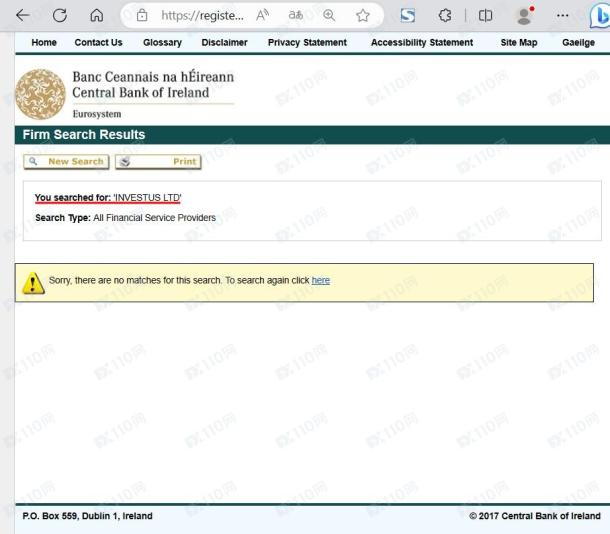Image resolution: width=610 pixels, height=534 pixels.
Task: Open the Extensions puzzle piece menu
Action: [445, 16]
